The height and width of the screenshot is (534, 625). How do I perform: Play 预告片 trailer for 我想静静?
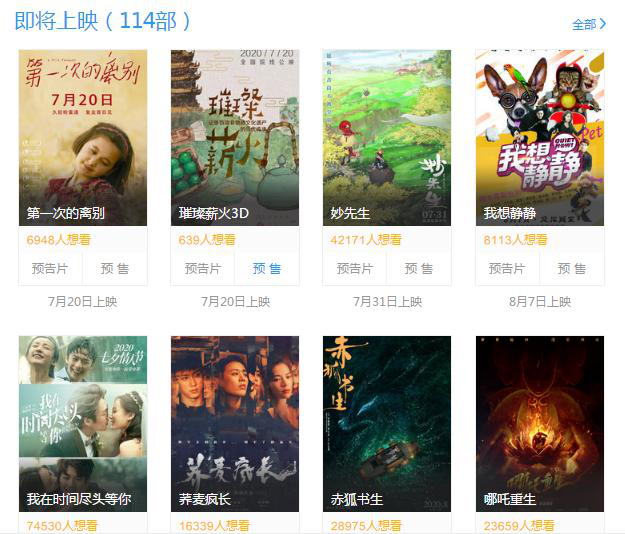coord(507,269)
